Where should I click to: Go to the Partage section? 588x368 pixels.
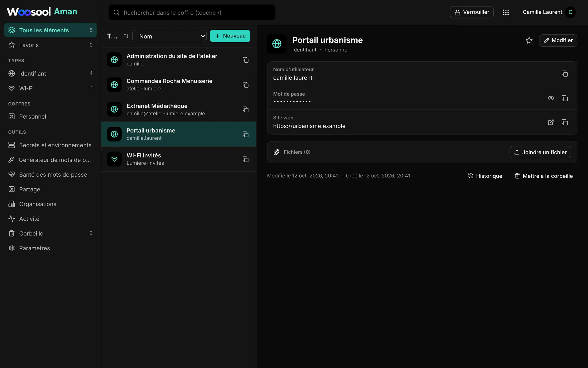[x=50, y=189]
